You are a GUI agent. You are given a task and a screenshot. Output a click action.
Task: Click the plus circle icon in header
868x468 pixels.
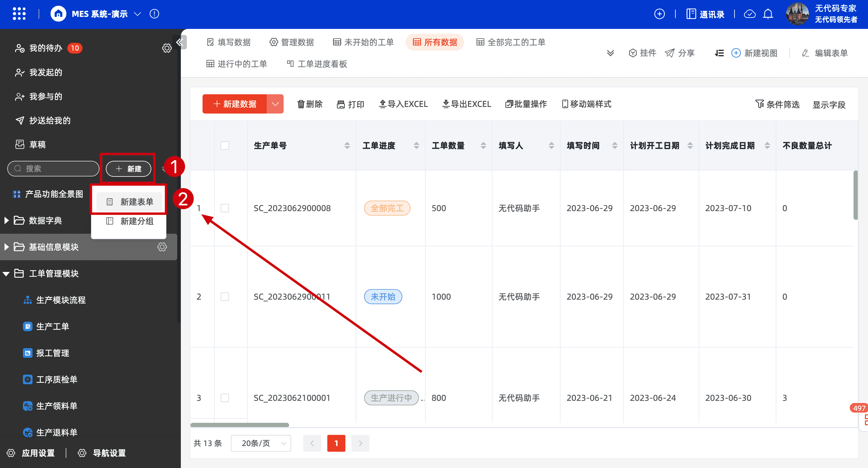coord(659,14)
